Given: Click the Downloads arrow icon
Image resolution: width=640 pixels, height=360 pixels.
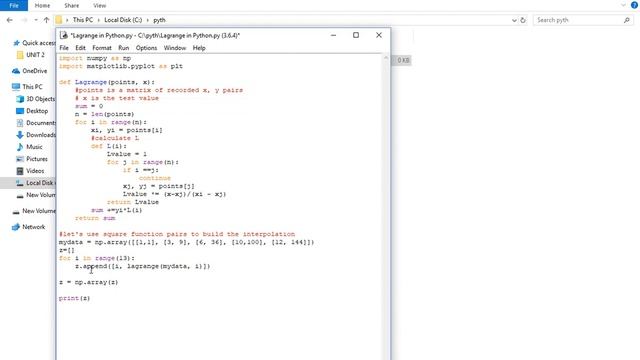Looking at the screenshot, I should 20,135.
